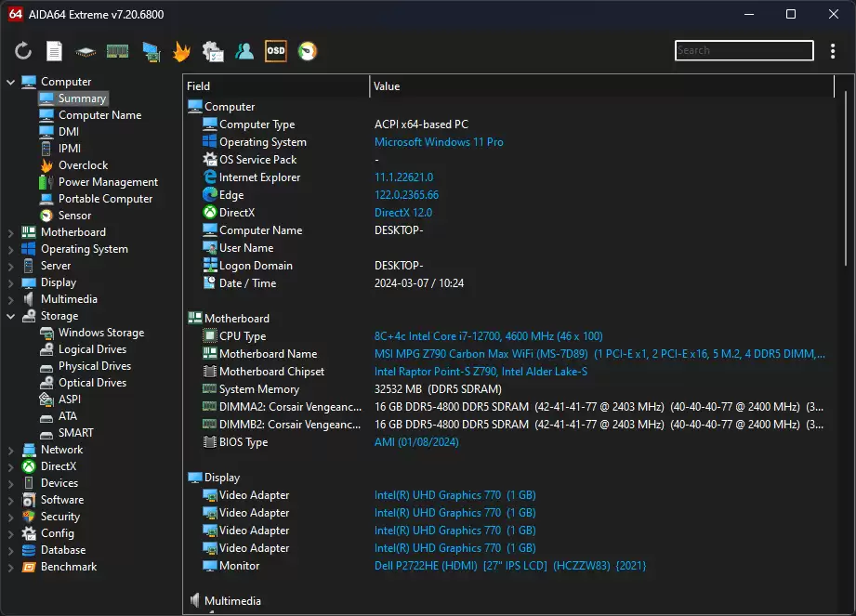856x616 pixels.
Task: Open Preferences via the gear icon
Action: click(213, 51)
